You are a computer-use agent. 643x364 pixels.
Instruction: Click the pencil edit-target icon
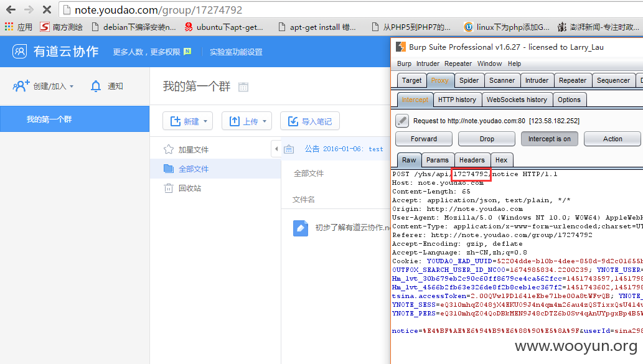pyautogui.click(x=402, y=121)
